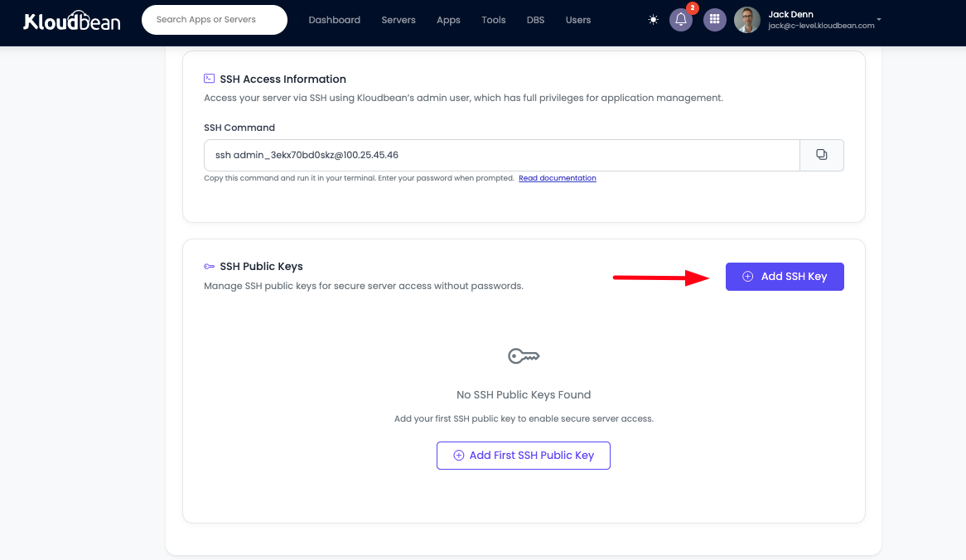
Task: Click the SSH Public Keys heading icon
Action: (209, 267)
